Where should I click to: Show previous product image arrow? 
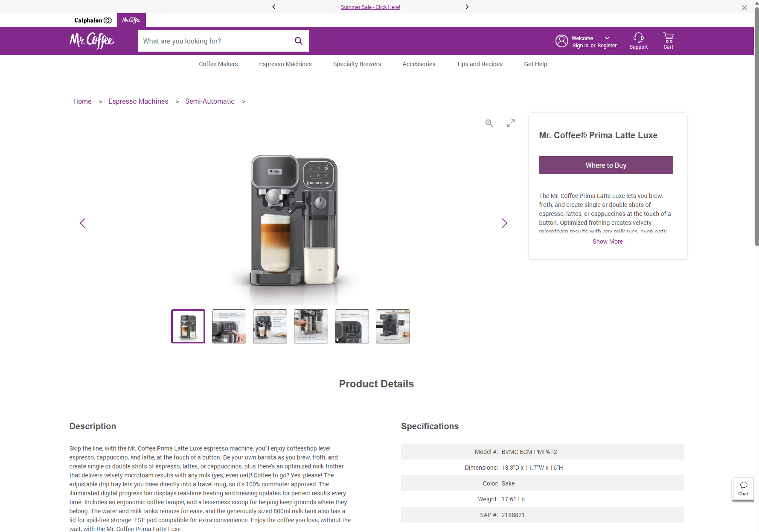point(82,223)
